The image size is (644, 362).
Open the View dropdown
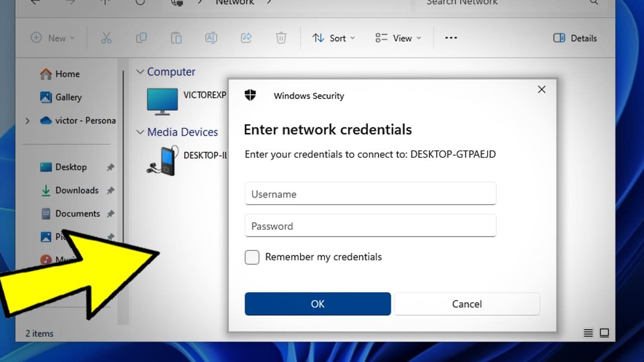[x=398, y=38]
